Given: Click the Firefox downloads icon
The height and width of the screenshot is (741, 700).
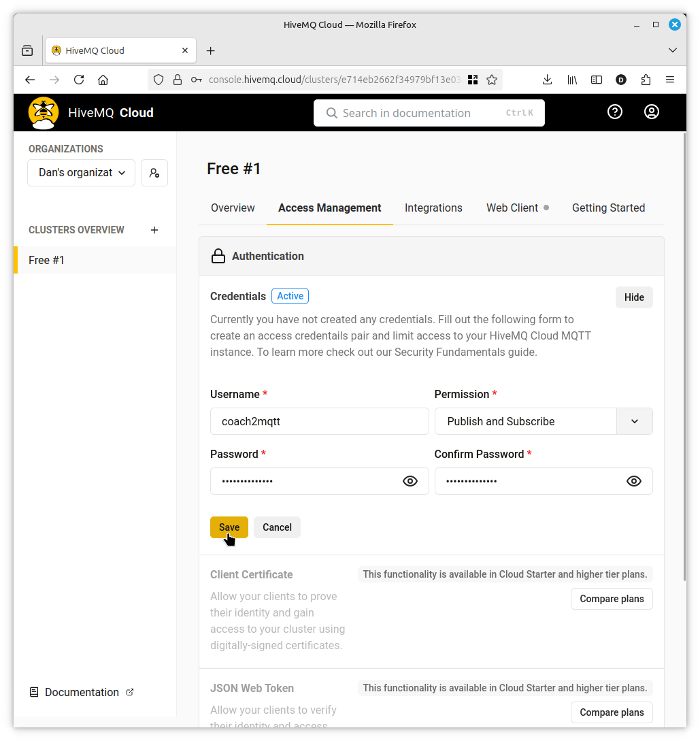Looking at the screenshot, I should tap(547, 80).
